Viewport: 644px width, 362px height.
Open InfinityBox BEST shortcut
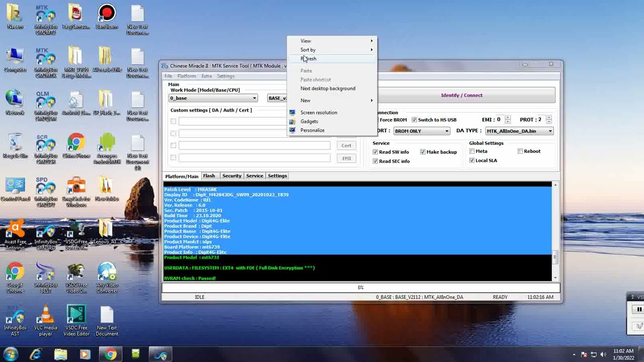(46, 278)
